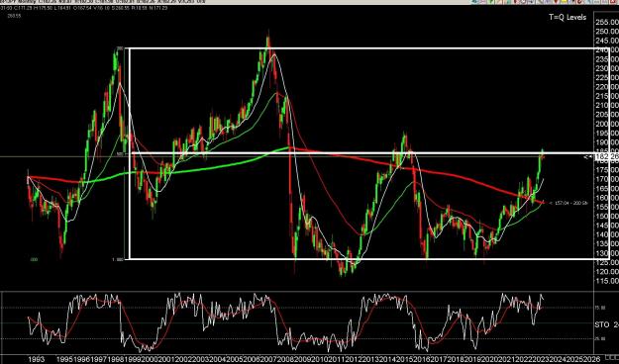Click the 230.00 price axis label
Image resolution: width=619 pixels, height=364 pixels.
(x=608, y=68)
